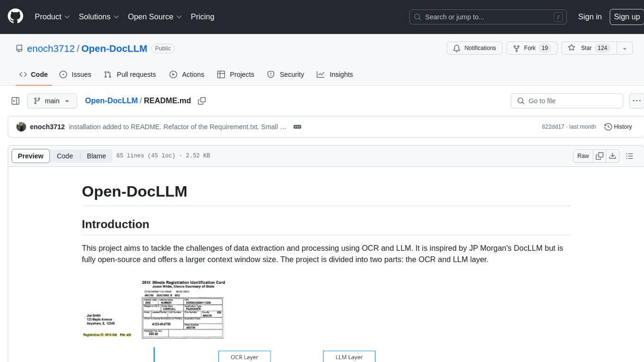Click the count badge of 19 forks
The height and width of the screenshot is (362, 644).
(545, 48)
